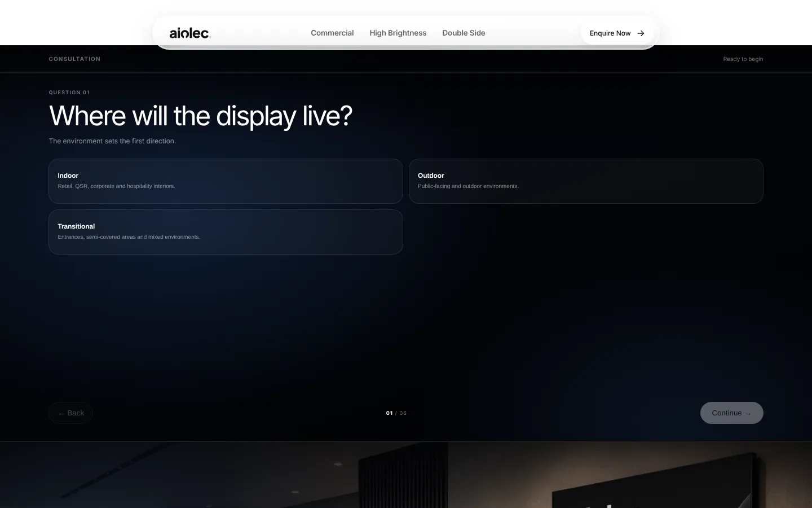
Task: Click the '01 / 06' step counter
Action: click(396, 413)
